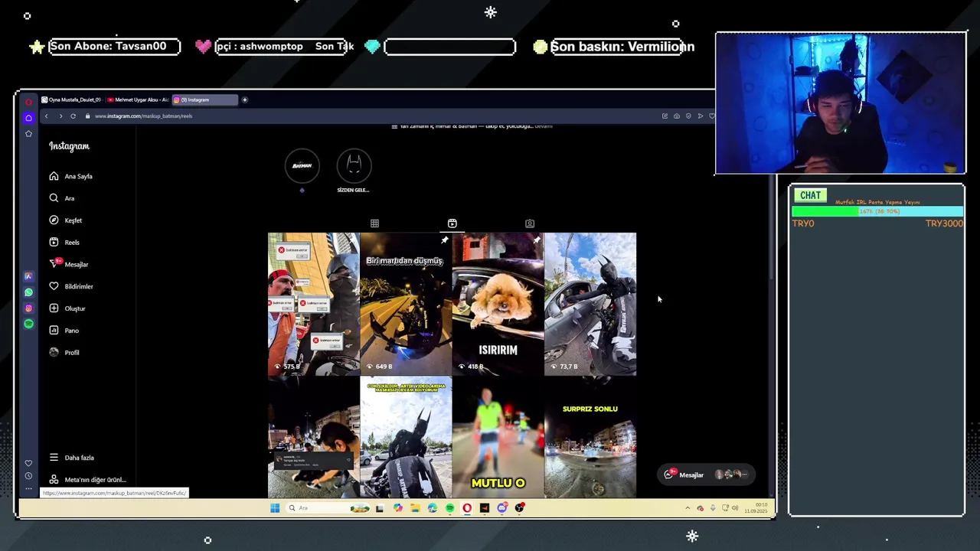
Task: Open the Ara search item
Action: 61,198
